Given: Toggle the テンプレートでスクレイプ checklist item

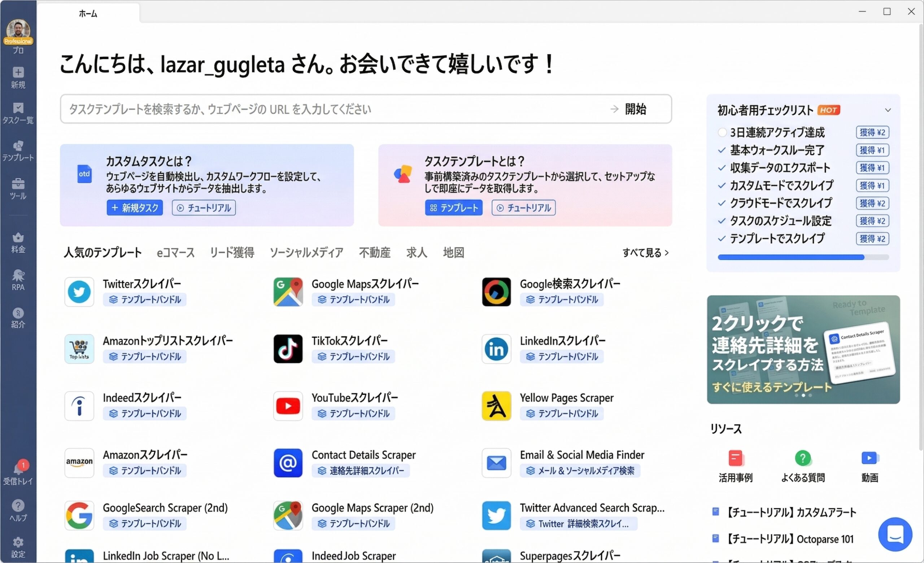Looking at the screenshot, I should (721, 239).
